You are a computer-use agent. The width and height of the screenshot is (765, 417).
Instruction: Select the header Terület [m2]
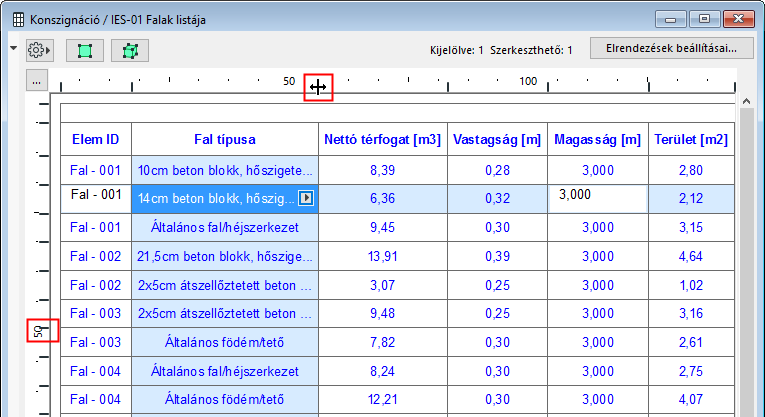(x=691, y=139)
